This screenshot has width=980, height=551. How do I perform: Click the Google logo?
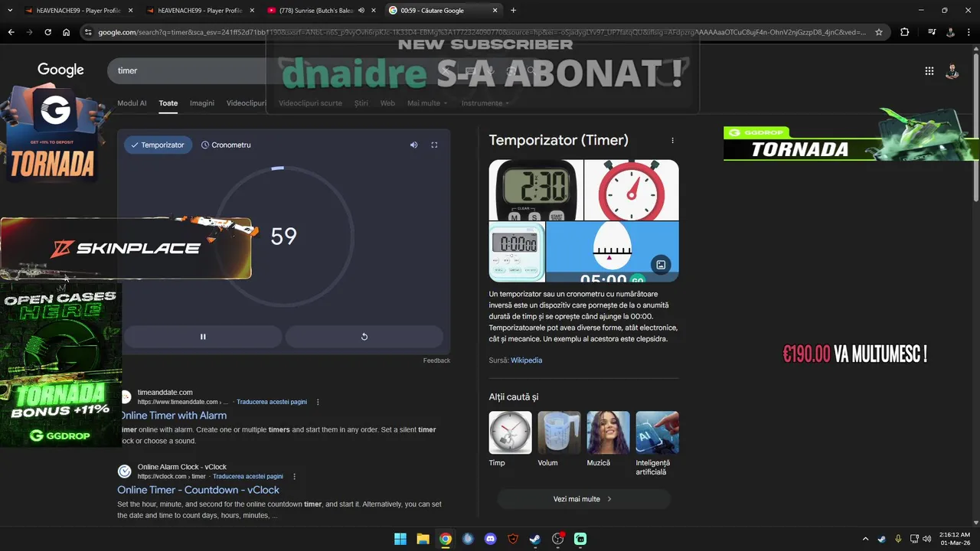pyautogui.click(x=60, y=70)
